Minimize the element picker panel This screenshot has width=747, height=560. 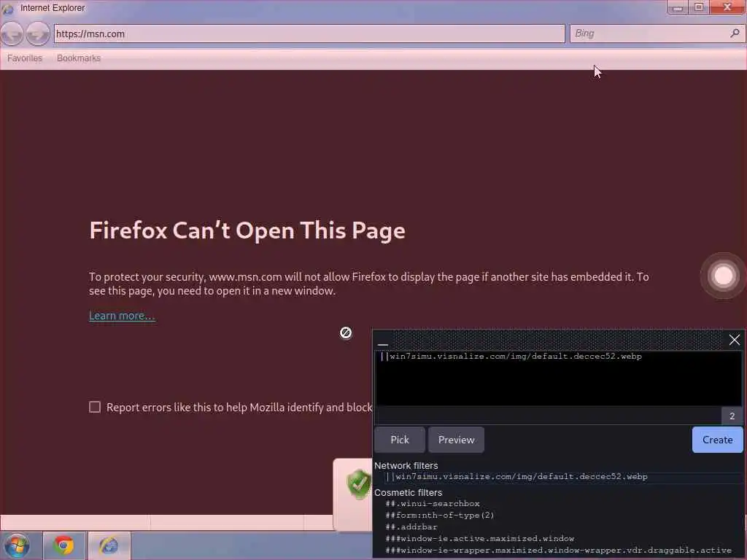(382, 343)
